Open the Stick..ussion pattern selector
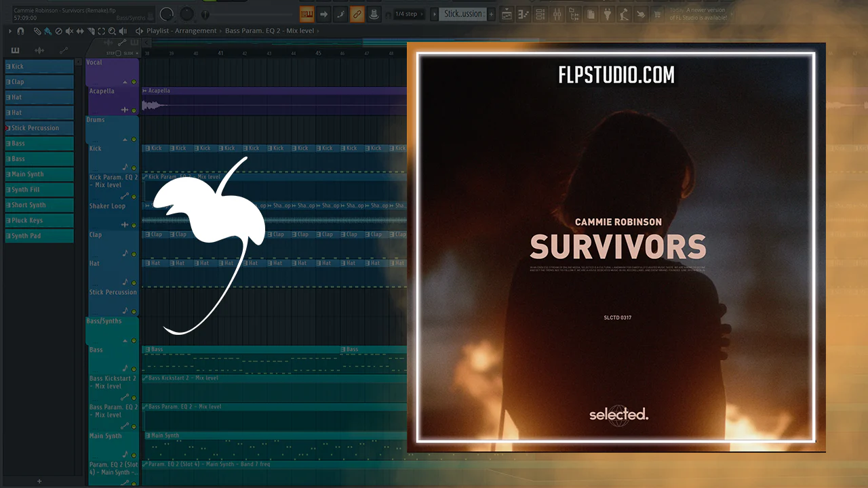 point(463,14)
